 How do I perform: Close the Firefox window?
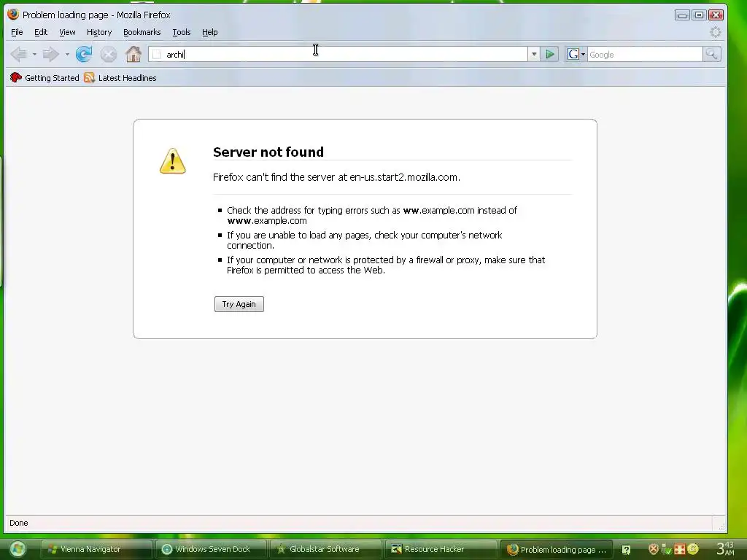pos(716,15)
